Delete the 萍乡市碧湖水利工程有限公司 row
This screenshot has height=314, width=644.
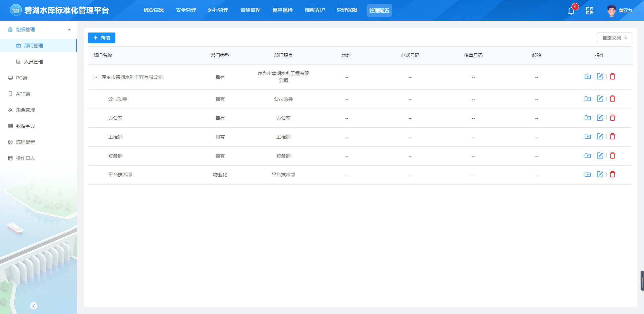tap(612, 76)
